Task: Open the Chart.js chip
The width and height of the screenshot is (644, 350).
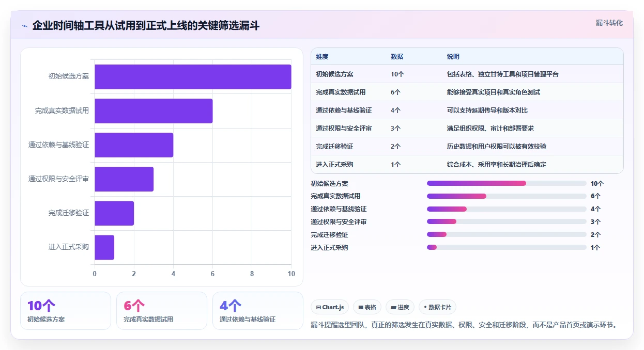Action: click(330, 307)
